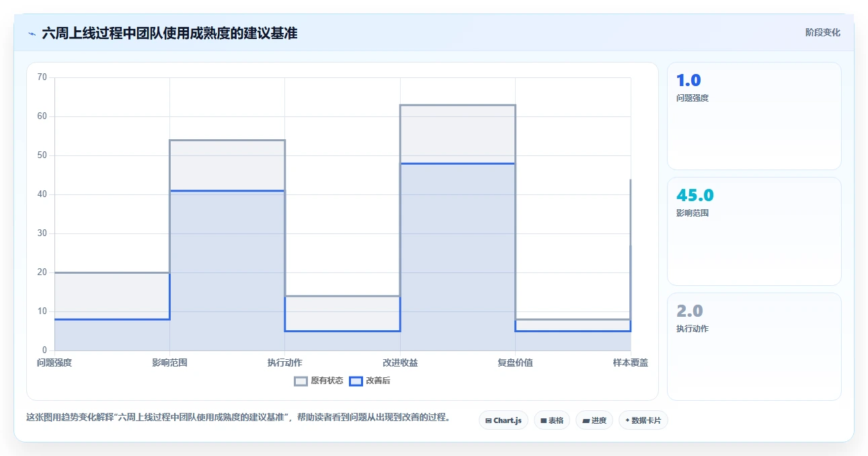
Task: Click the 复盘价值 x-axis label
Action: 516,363
